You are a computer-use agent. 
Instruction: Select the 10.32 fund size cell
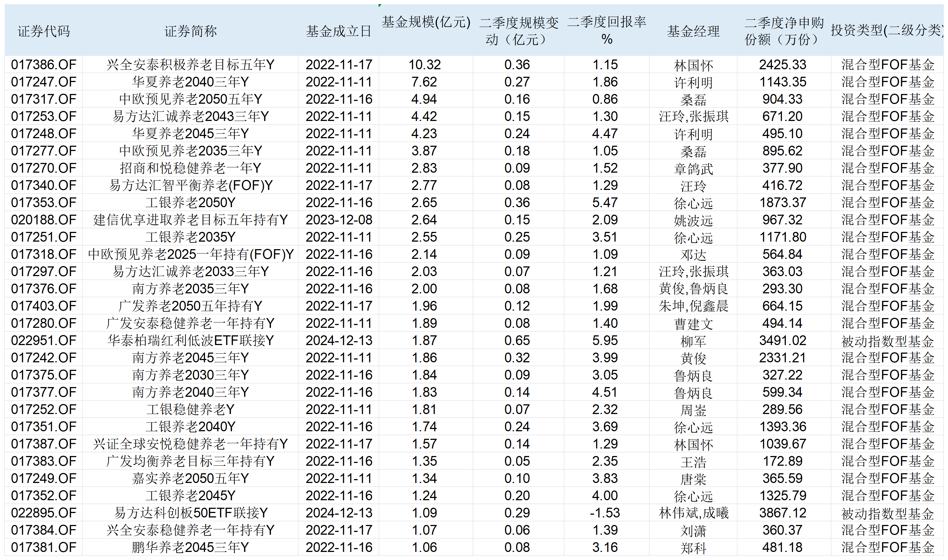(426, 65)
